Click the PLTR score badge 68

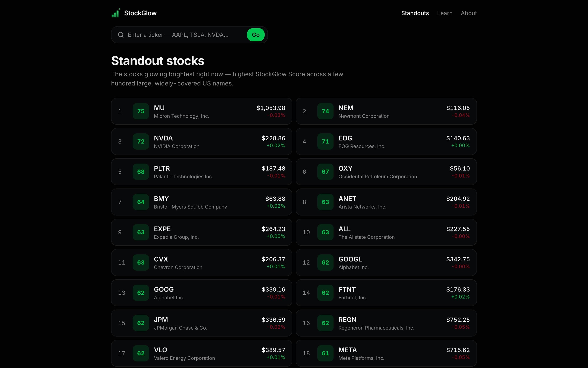(x=141, y=172)
